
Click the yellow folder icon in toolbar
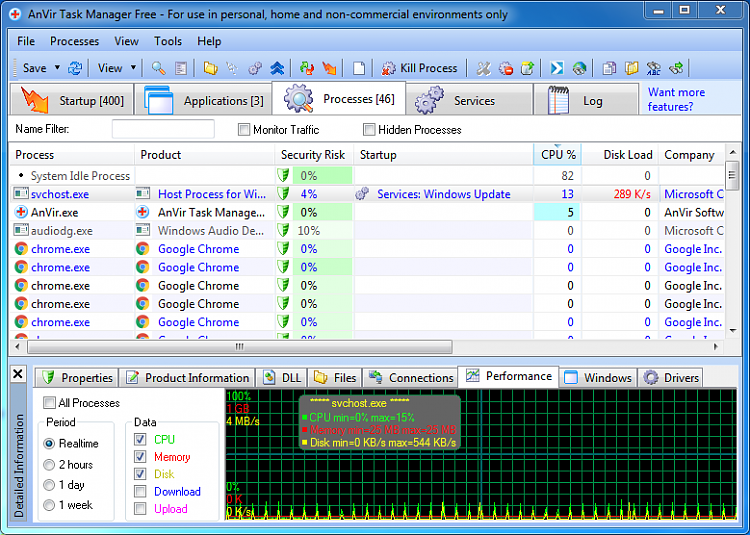click(x=210, y=68)
